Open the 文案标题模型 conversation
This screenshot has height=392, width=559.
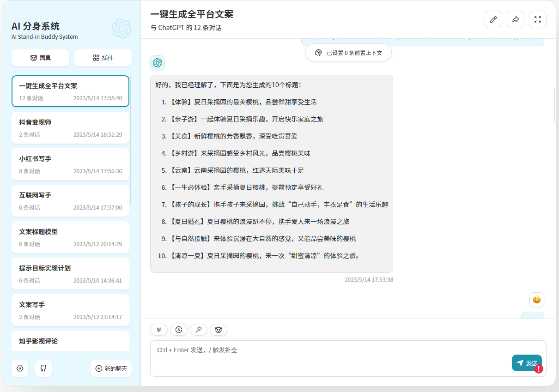point(70,237)
